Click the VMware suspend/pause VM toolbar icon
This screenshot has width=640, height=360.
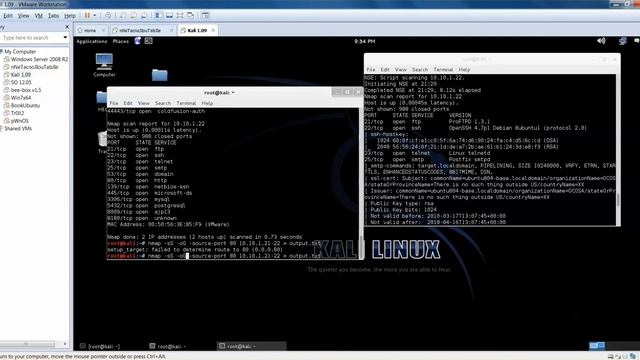(87, 16)
